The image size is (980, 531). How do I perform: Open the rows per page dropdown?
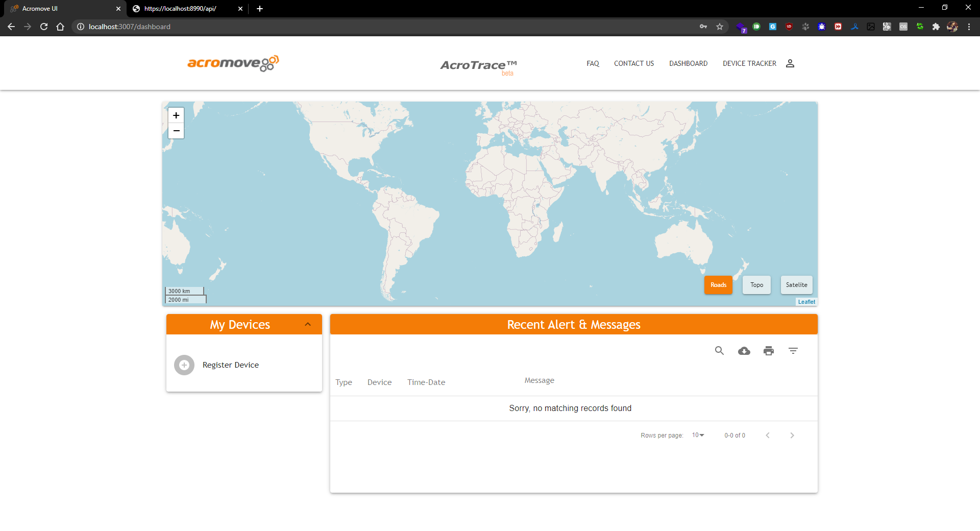point(698,436)
